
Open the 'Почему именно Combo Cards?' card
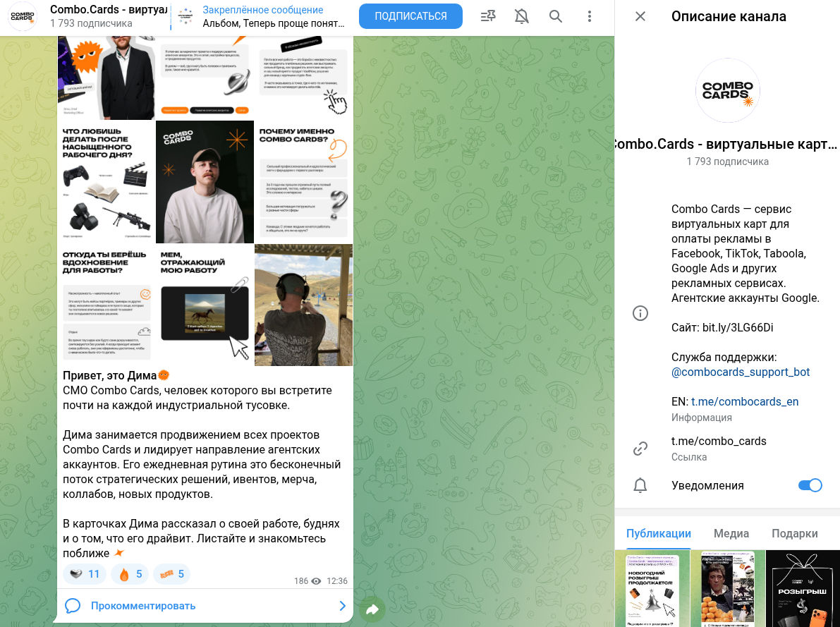click(304, 182)
